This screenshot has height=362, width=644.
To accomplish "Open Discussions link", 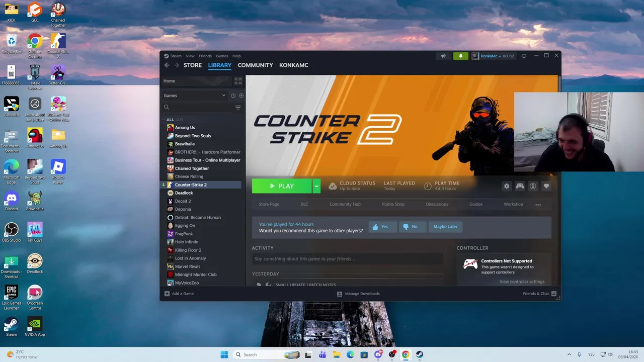I will coord(437,205).
